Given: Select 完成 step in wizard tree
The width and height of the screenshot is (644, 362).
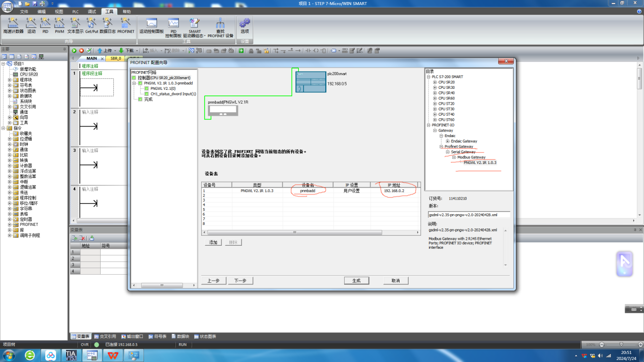Looking at the screenshot, I should pyautogui.click(x=148, y=100).
